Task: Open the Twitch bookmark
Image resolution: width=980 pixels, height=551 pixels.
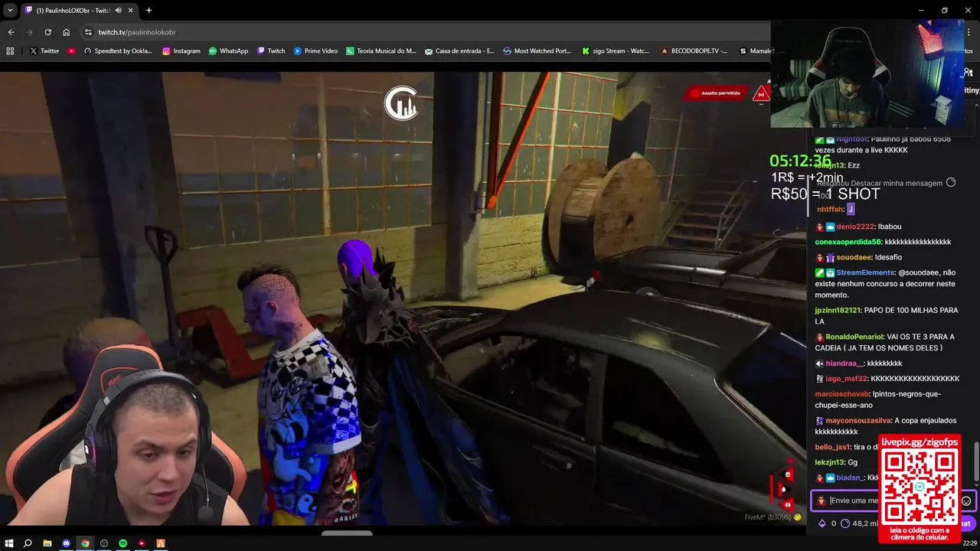Action: tap(271, 51)
